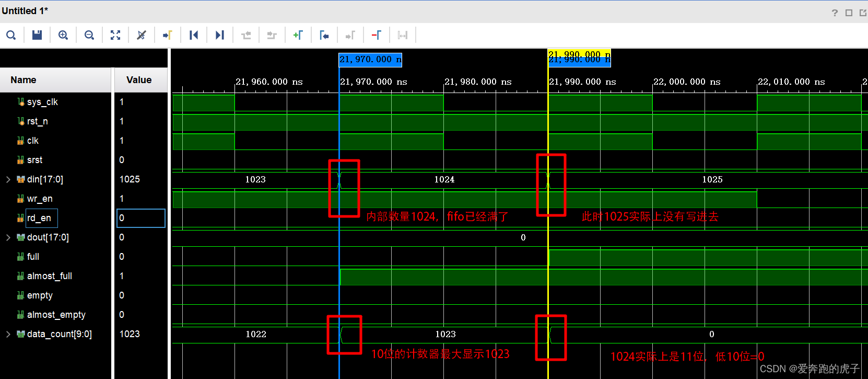Select the almost_empty signal
The width and height of the screenshot is (868, 379).
(x=56, y=315)
